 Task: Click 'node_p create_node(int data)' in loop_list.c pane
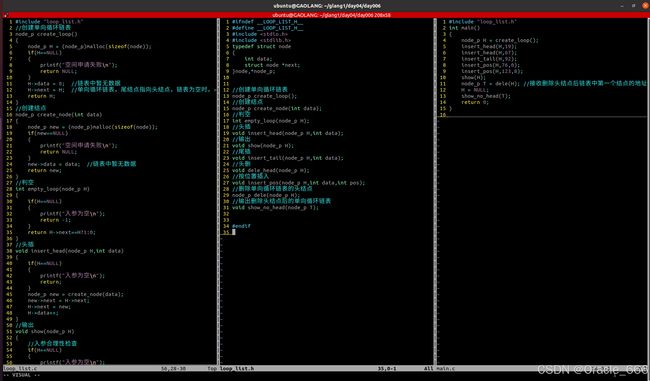(x=58, y=114)
